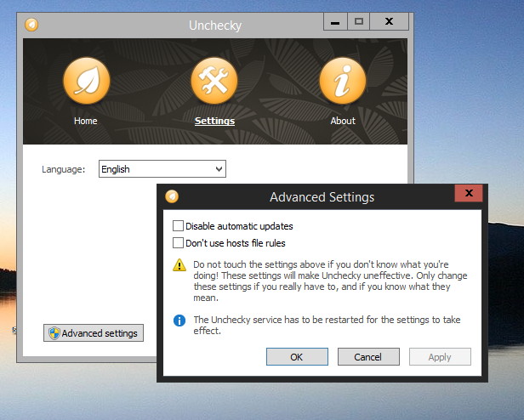Viewport: 524px width, 420px height.
Task: Click the 'Language:' label
Action: pos(64,169)
